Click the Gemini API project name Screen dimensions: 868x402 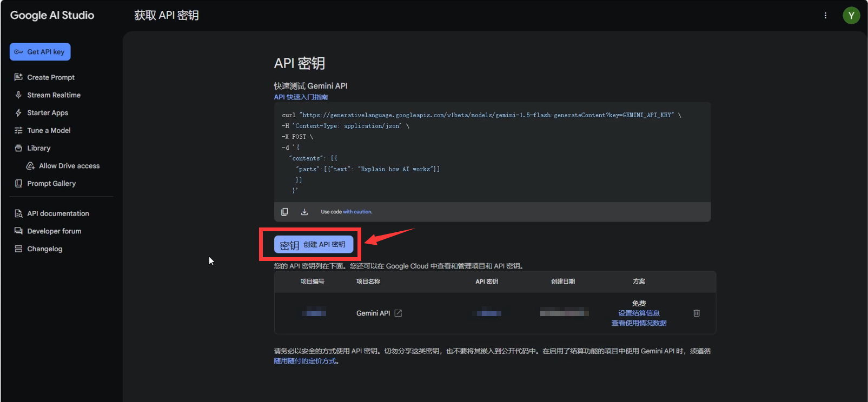click(x=373, y=313)
